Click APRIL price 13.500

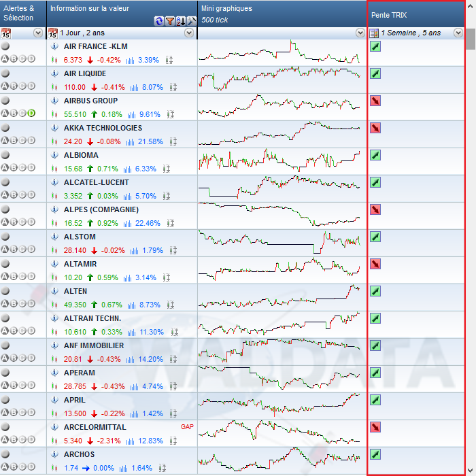pos(75,413)
